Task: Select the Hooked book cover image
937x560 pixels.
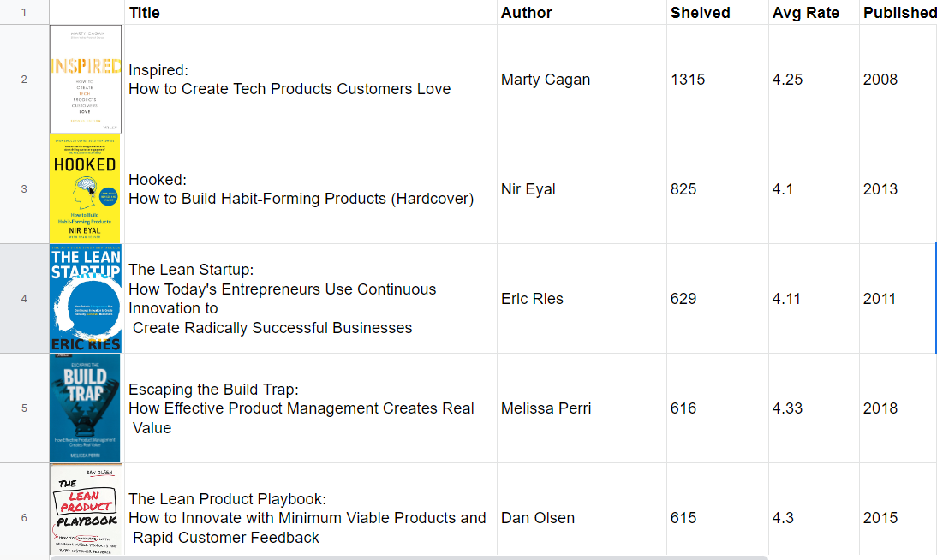Action: (x=86, y=188)
